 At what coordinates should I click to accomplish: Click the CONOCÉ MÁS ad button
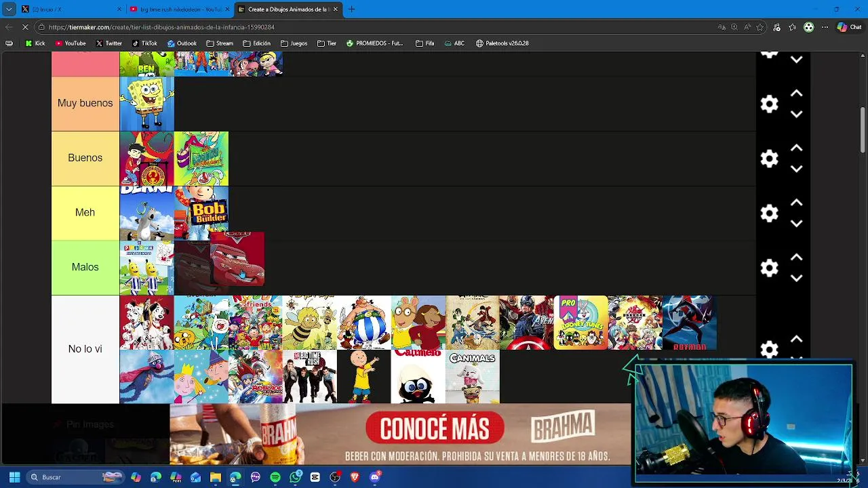(x=434, y=428)
